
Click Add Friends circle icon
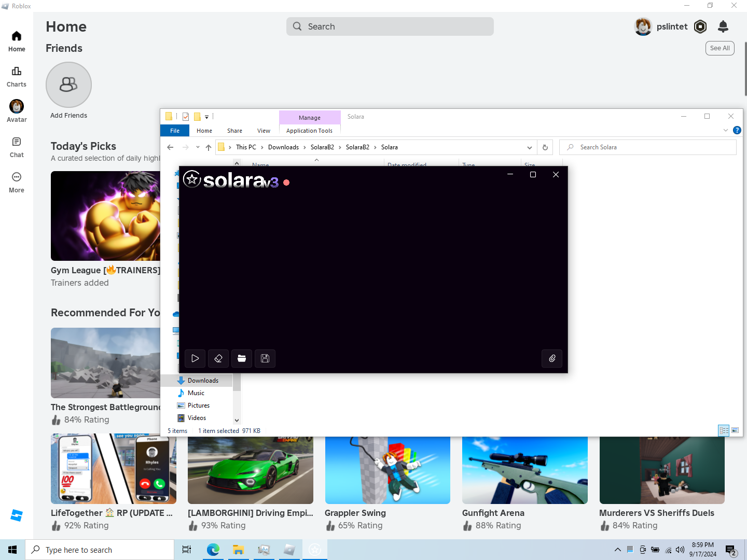tap(68, 85)
